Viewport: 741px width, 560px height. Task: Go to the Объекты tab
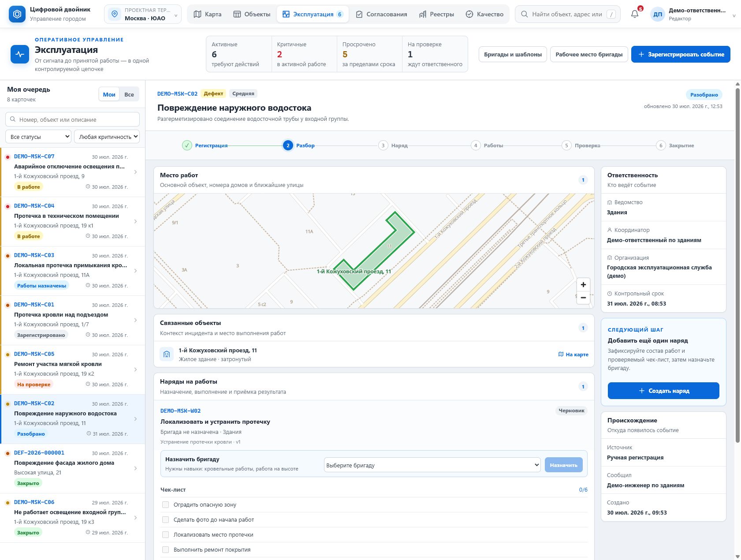point(252,14)
